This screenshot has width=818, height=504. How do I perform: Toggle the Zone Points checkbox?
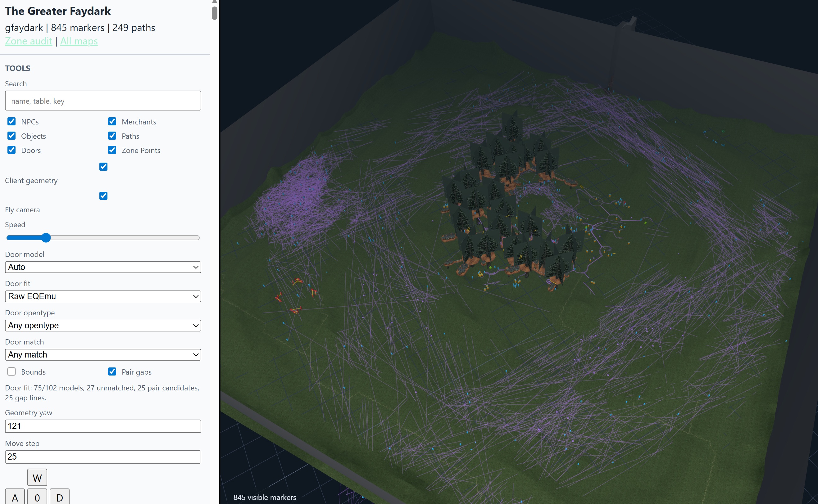click(x=112, y=150)
